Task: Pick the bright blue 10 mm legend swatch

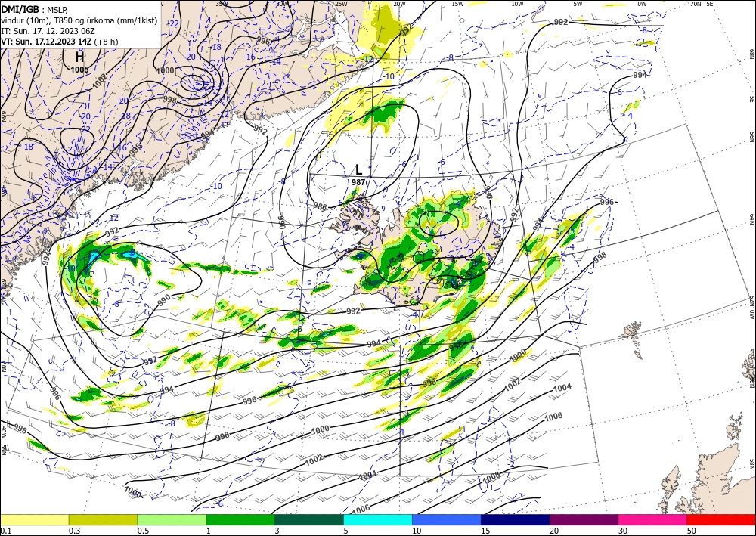Action: pos(447,519)
